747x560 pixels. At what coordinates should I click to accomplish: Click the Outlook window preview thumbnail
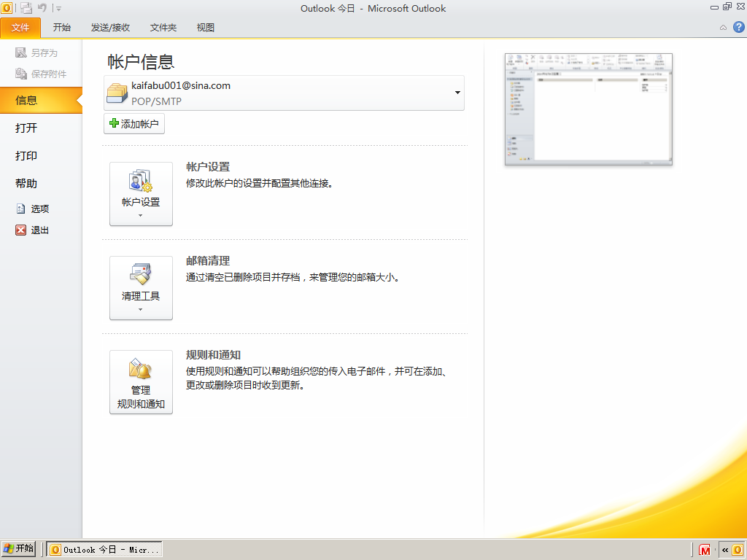pyautogui.click(x=589, y=109)
